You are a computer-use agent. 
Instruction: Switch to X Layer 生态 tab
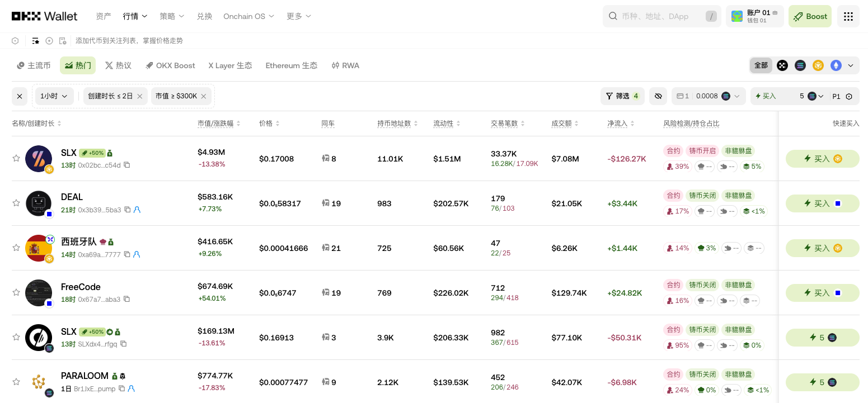pos(230,65)
